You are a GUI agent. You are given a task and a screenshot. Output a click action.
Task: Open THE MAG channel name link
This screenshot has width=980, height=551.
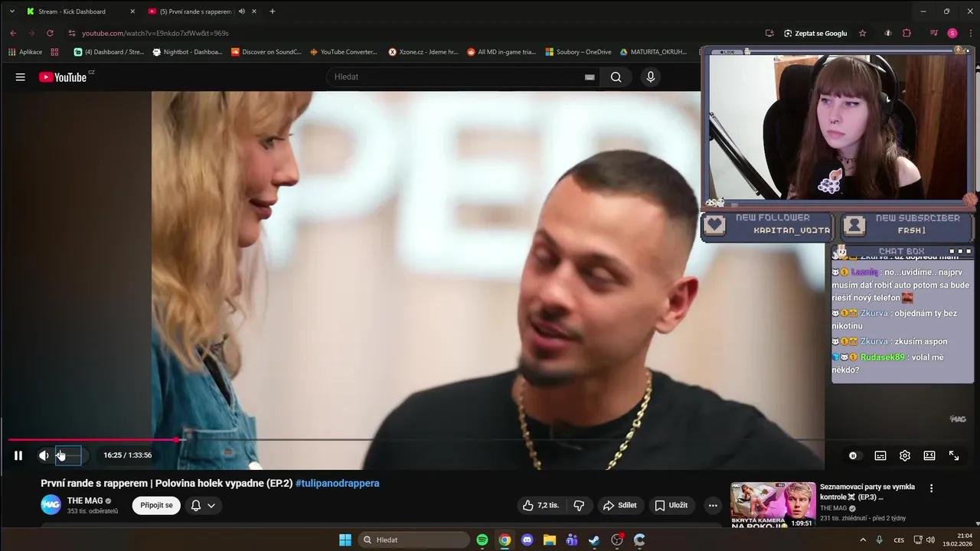85,500
